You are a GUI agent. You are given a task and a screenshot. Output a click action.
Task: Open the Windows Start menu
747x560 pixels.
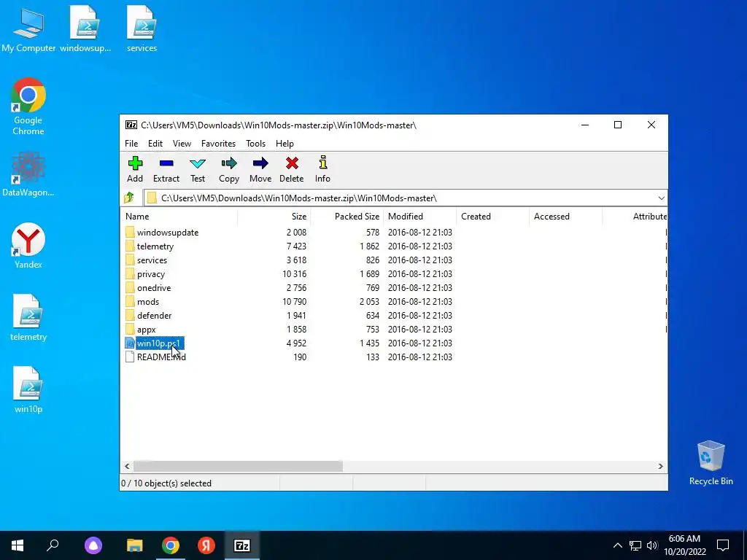coord(18,545)
